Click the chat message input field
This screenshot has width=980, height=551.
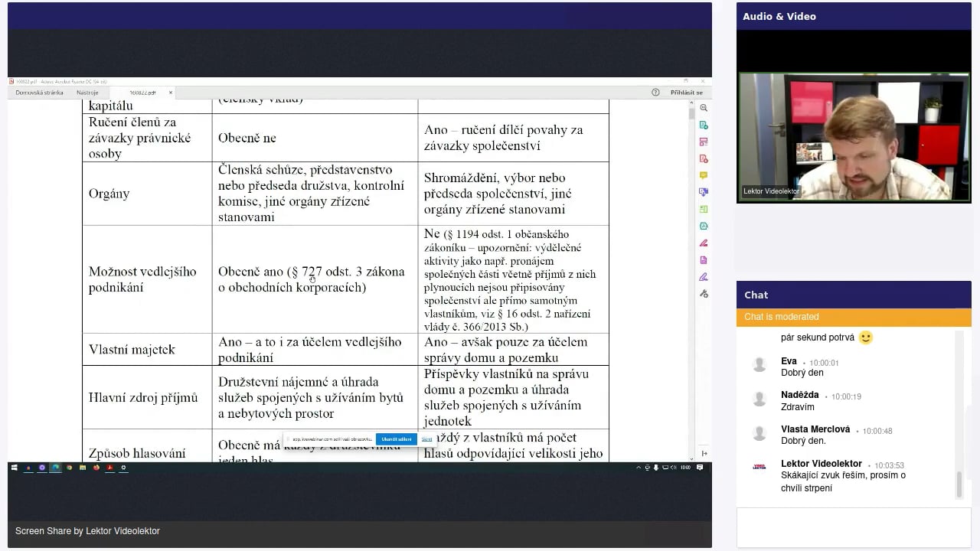pyautogui.click(x=854, y=528)
